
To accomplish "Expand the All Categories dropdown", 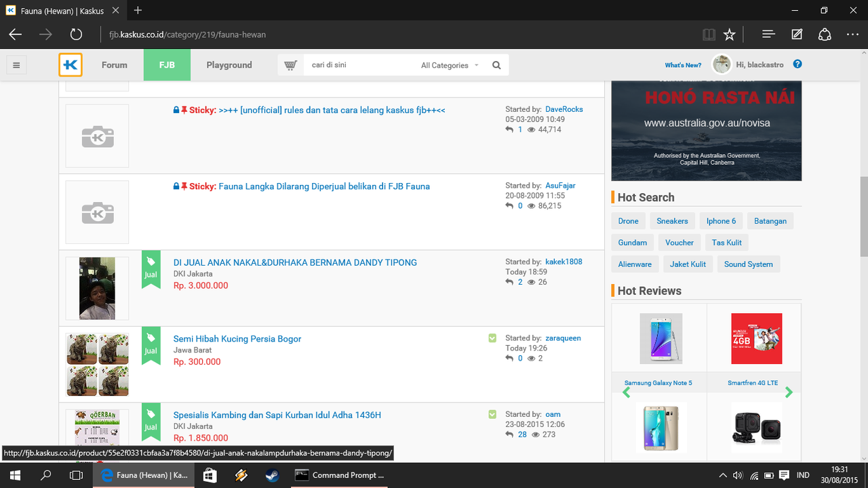I will pyautogui.click(x=450, y=65).
